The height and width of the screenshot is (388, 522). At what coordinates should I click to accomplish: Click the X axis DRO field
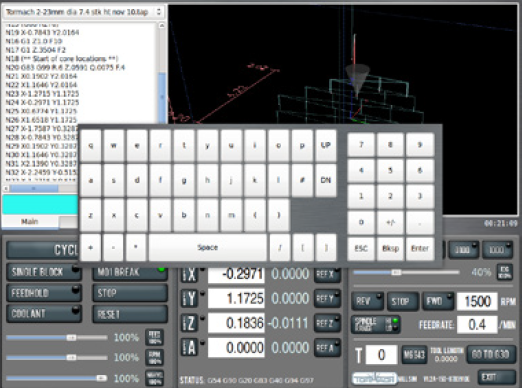(236, 274)
